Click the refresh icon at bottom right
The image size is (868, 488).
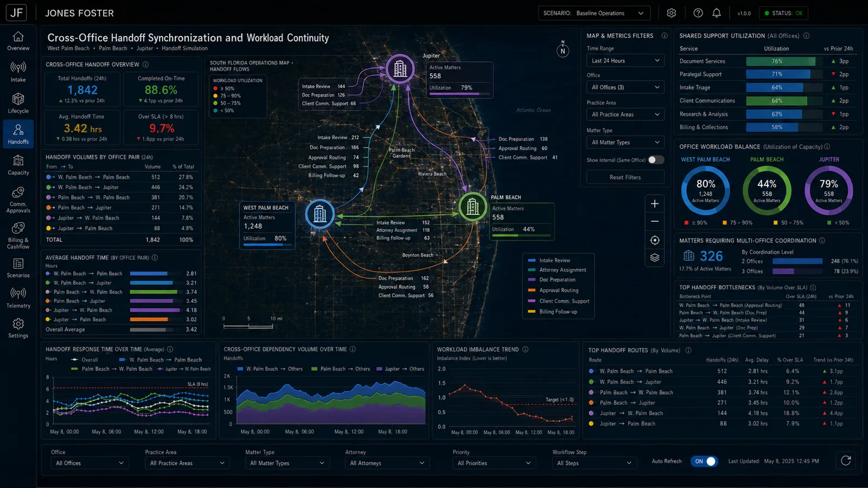pos(846,461)
